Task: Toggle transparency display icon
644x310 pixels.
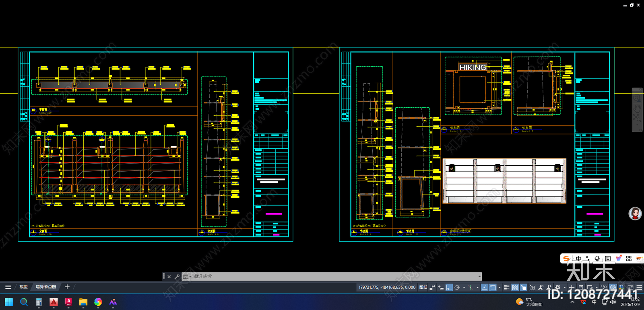Action: (x=515, y=287)
